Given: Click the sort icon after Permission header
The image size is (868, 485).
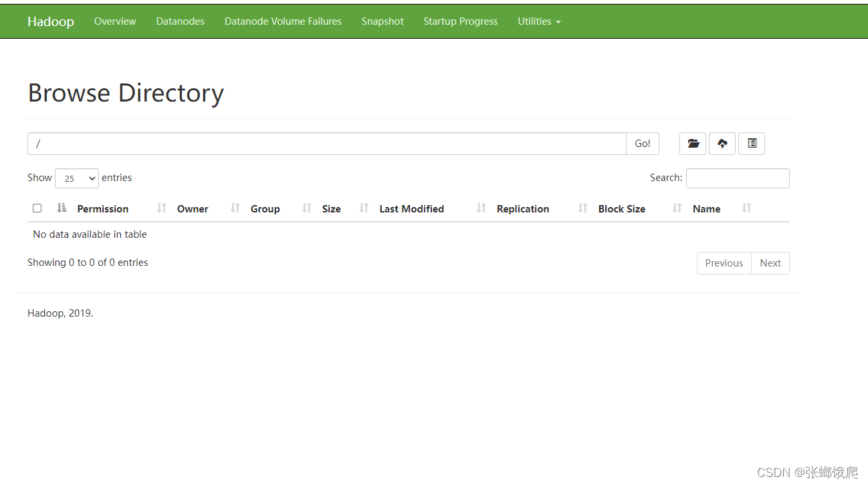Looking at the screenshot, I should coord(162,208).
